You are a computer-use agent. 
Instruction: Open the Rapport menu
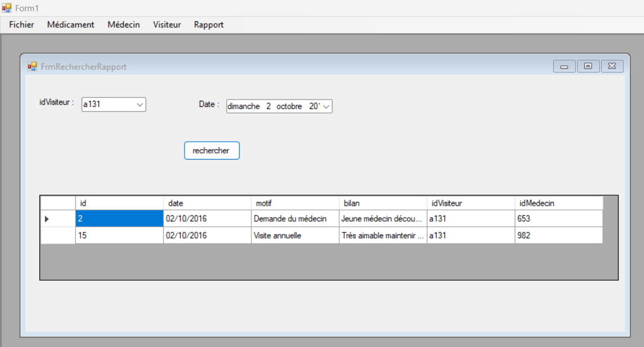[x=209, y=25]
